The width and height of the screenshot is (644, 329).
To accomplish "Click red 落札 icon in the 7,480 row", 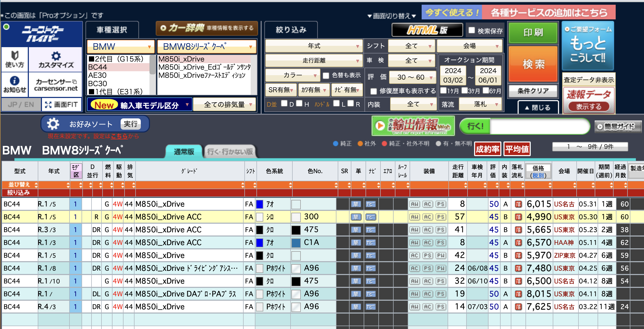I will (x=518, y=268).
